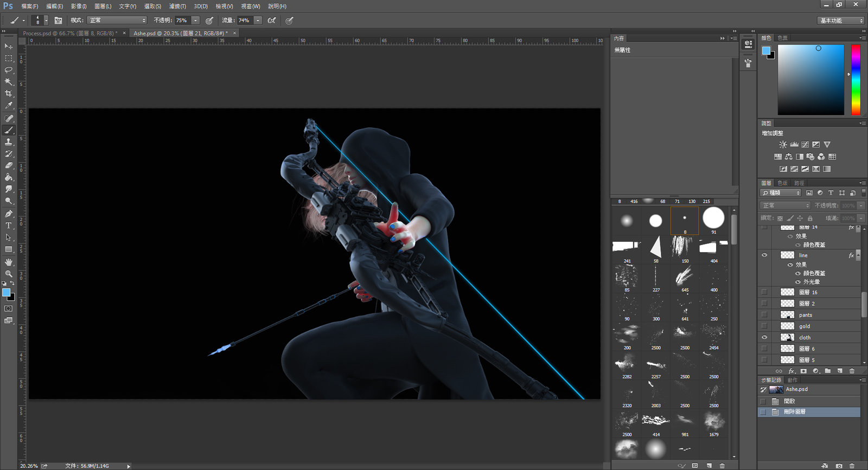Delete the current layer with trash icon

click(852, 371)
